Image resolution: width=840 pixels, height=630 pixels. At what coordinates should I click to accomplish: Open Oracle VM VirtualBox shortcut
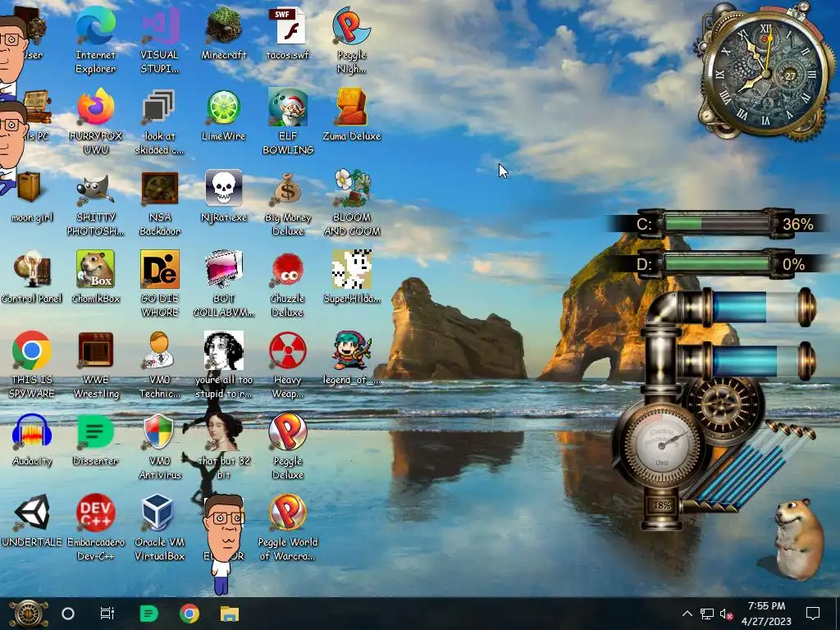tap(160, 512)
